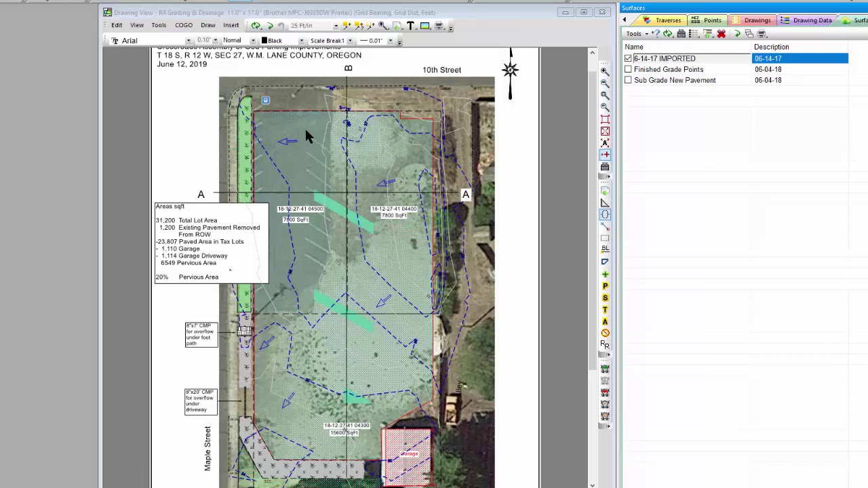Select the Text tool in Drawing View toolbar
Viewport: 868px width, 488px height.
tap(410, 26)
